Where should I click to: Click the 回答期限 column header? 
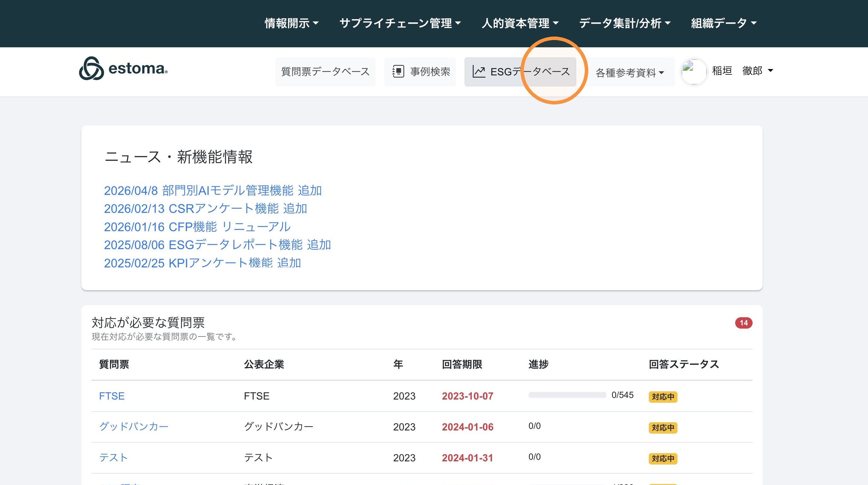(462, 365)
